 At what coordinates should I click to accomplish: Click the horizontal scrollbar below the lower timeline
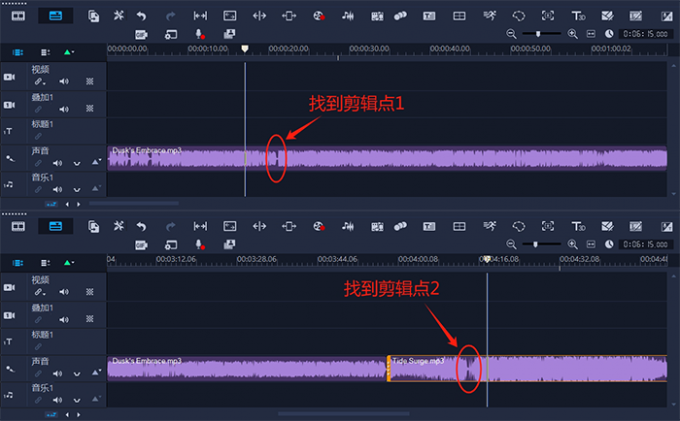point(343,414)
